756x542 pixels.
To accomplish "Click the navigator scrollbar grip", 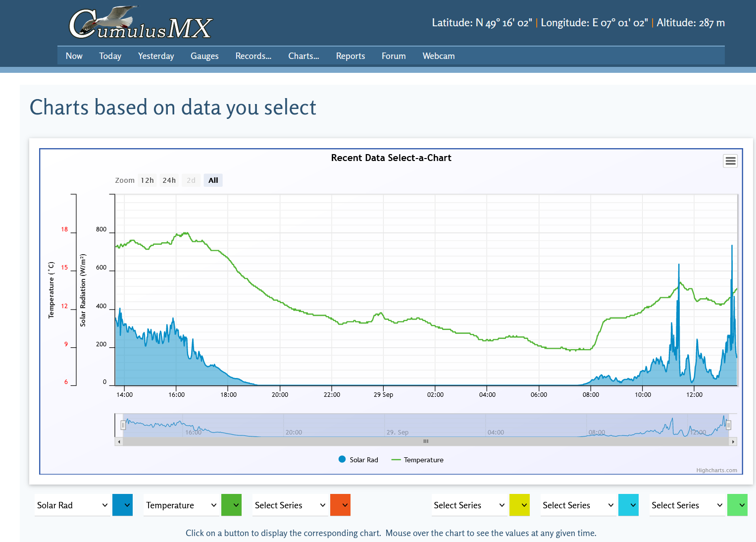I will [x=426, y=441].
